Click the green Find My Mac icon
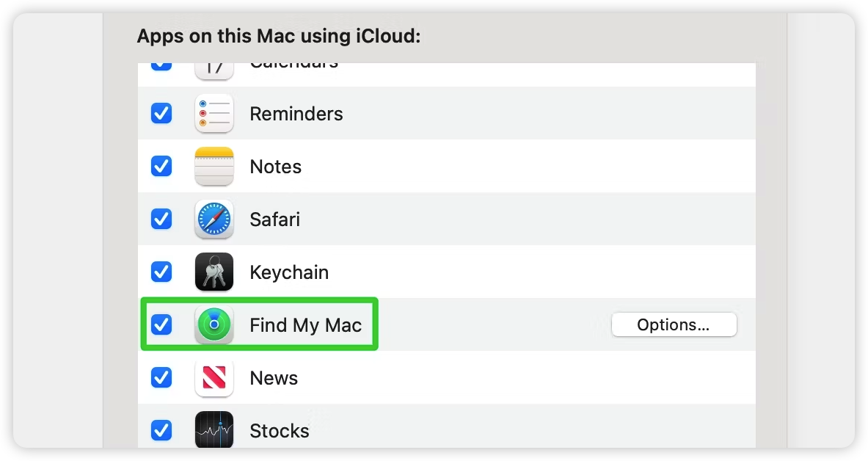Screen dimensions: 868x461 coord(214,324)
